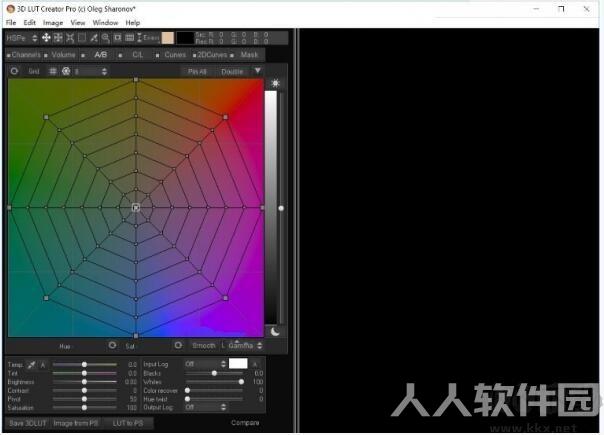This screenshot has height=435, width=604.
Task: Switch to the square grid icon
Action: click(53, 71)
